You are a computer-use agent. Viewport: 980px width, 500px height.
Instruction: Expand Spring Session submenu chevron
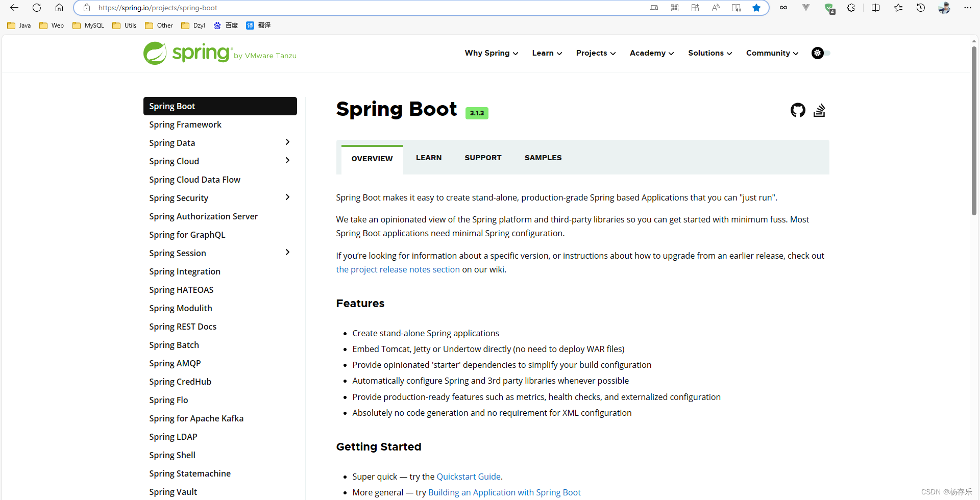tap(287, 253)
